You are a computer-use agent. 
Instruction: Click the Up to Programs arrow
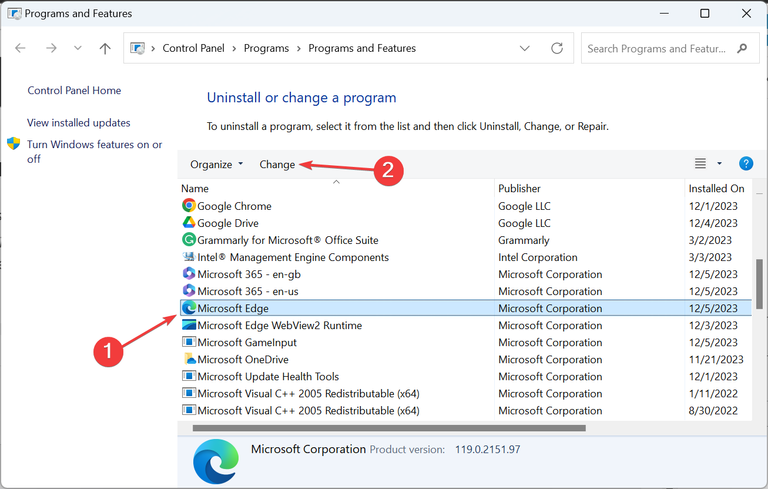(x=105, y=48)
